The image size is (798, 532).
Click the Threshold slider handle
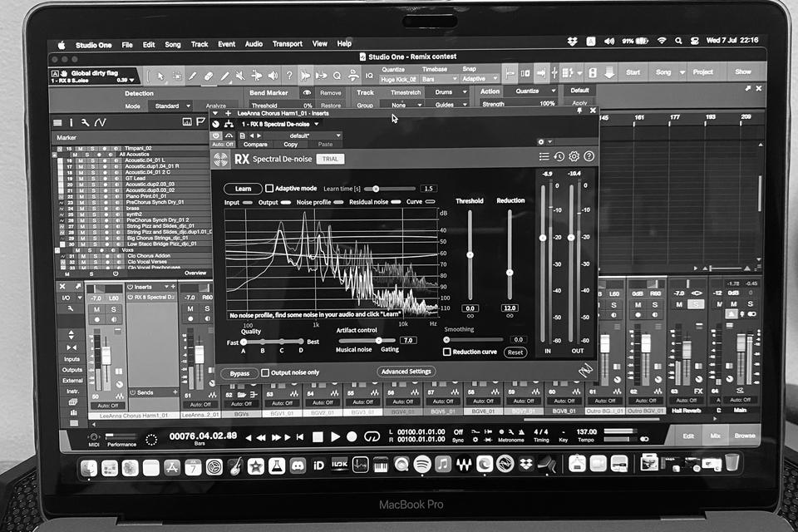click(470, 254)
